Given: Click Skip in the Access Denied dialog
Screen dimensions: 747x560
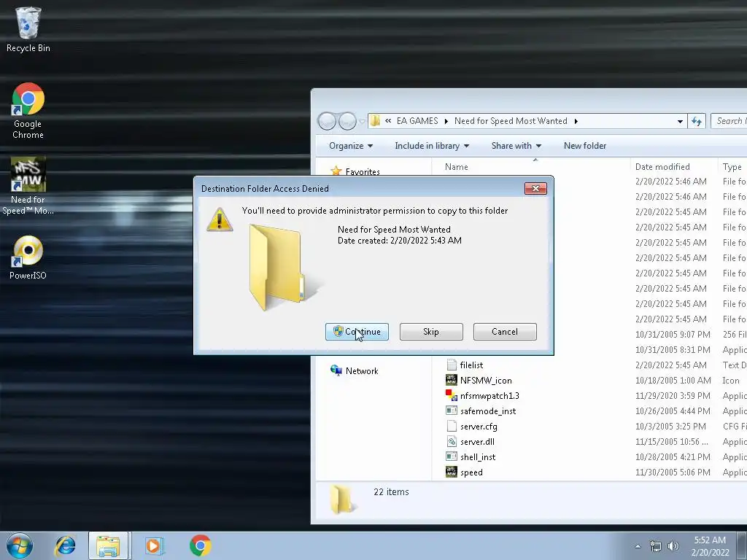Looking at the screenshot, I should coord(431,332).
